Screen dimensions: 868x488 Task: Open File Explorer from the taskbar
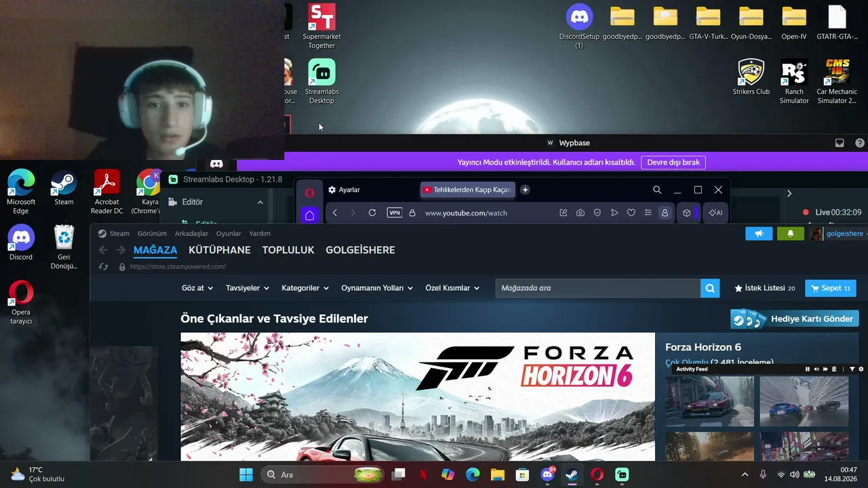pyautogui.click(x=497, y=474)
